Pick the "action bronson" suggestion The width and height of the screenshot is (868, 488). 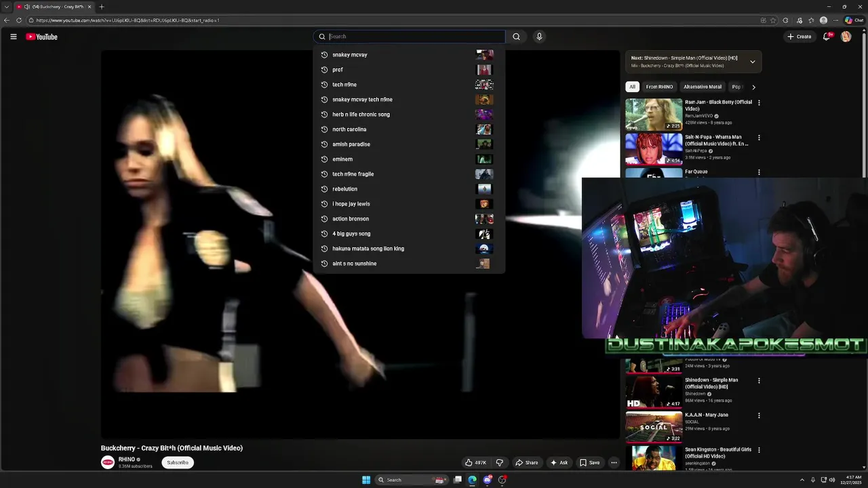click(409, 219)
